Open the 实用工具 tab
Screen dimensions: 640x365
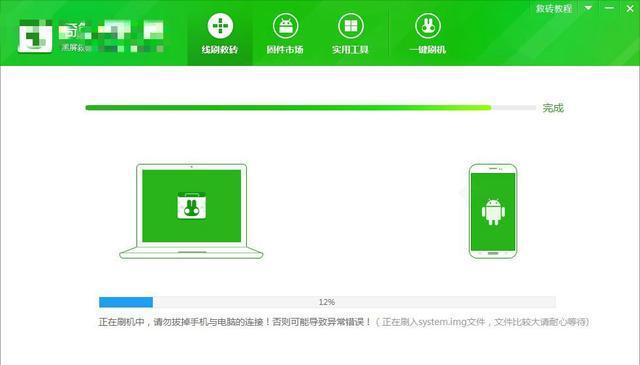coord(350,33)
